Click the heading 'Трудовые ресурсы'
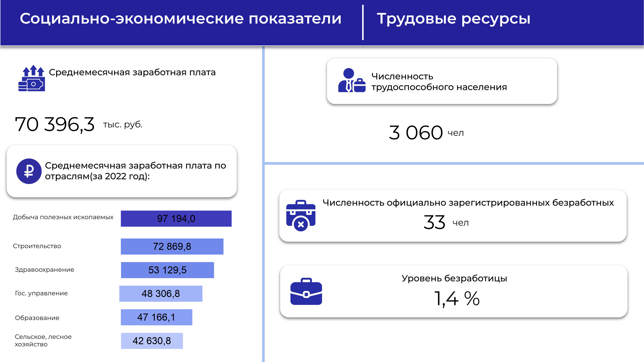 454,19
